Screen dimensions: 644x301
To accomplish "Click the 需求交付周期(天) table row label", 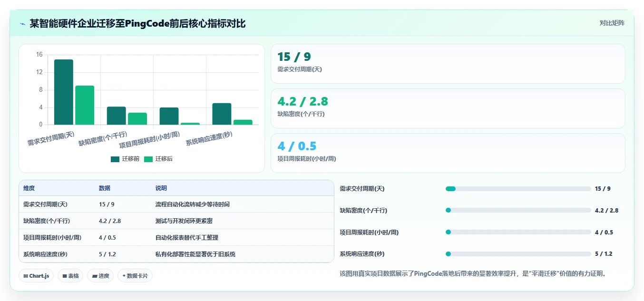I will (x=46, y=204).
